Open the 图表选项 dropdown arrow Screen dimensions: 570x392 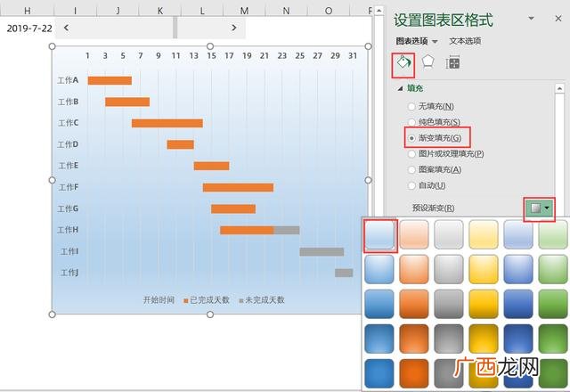pyautogui.click(x=435, y=42)
